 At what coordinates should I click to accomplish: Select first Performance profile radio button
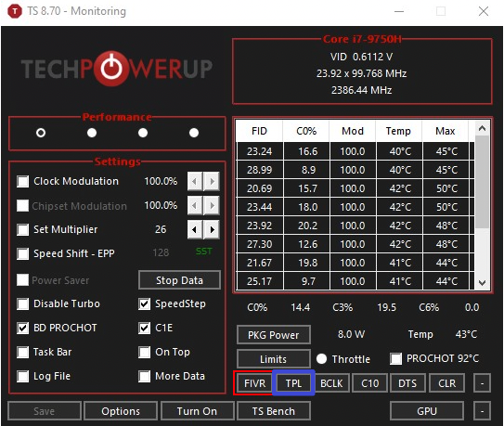click(x=41, y=133)
